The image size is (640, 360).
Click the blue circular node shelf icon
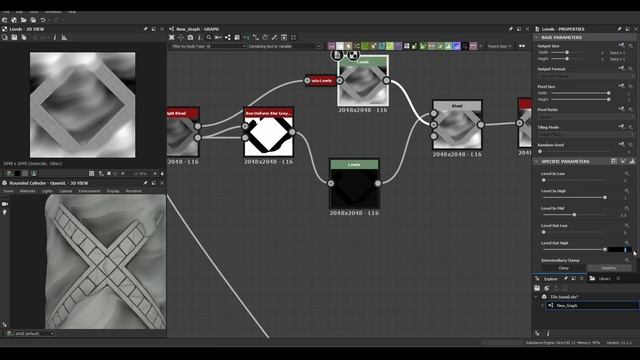coord(457,46)
